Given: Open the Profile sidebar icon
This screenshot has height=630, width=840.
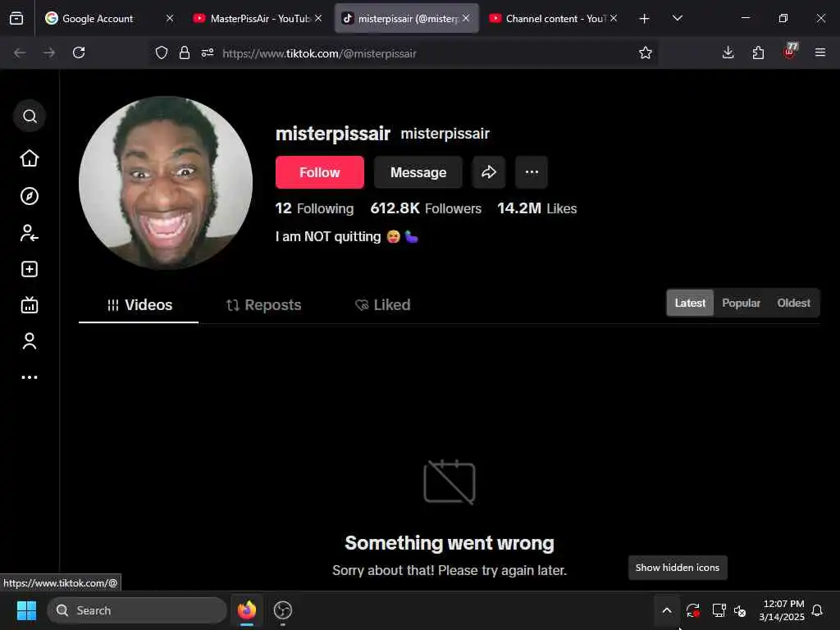Looking at the screenshot, I should point(30,341).
